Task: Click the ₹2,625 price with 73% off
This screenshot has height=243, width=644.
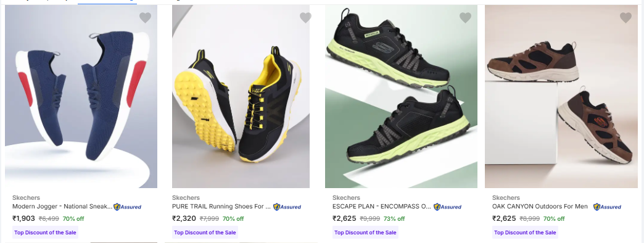Action: click(344, 218)
